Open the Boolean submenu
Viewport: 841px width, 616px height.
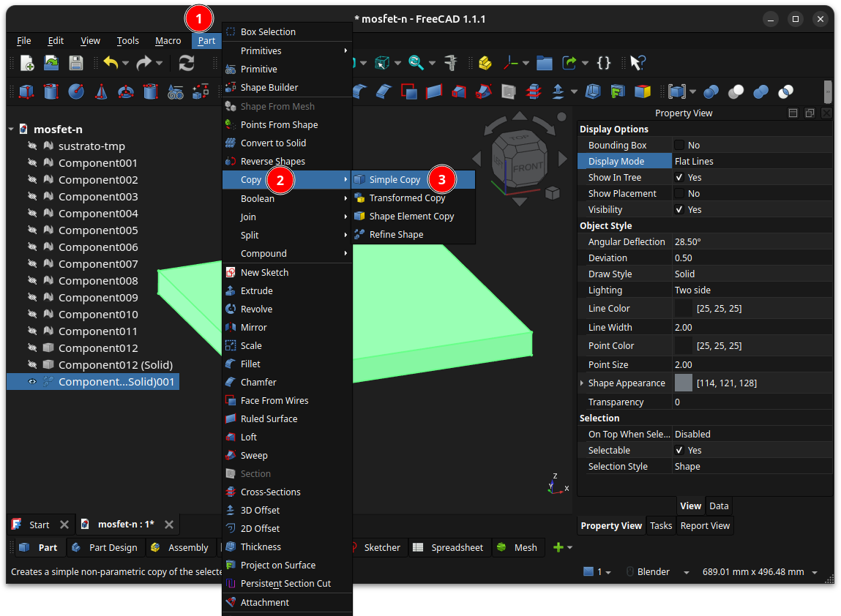(287, 198)
